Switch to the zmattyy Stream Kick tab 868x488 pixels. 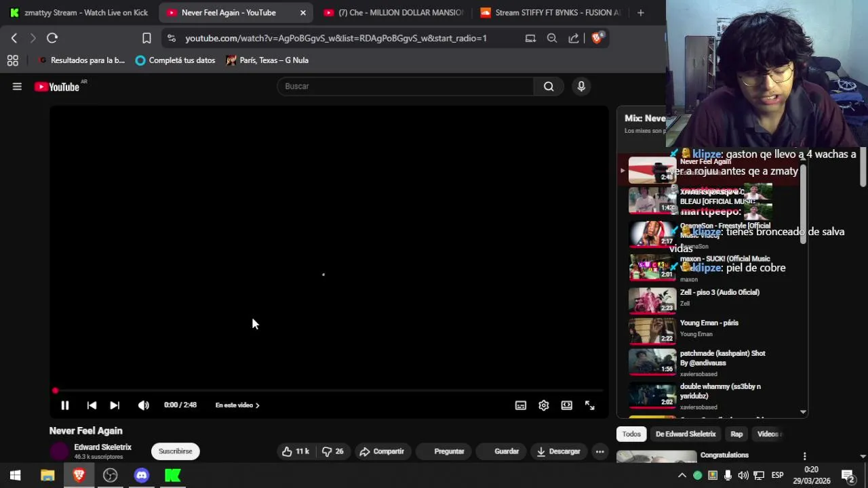point(79,12)
